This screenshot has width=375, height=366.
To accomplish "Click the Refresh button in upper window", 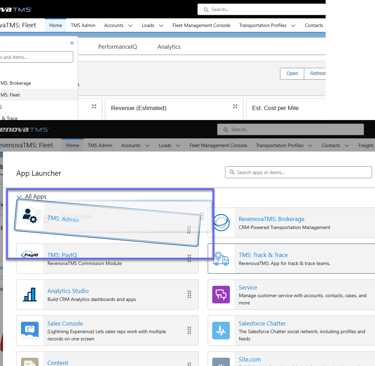I will (x=316, y=73).
